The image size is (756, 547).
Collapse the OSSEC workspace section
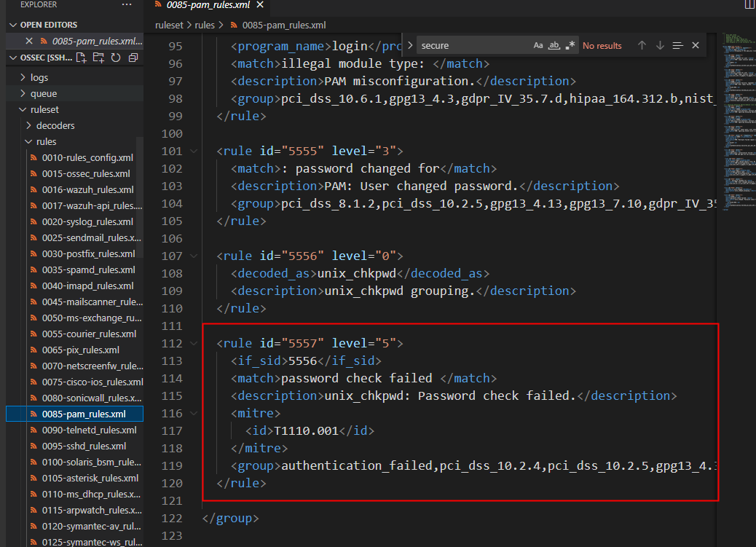pyautogui.click(x=13, y=58)
